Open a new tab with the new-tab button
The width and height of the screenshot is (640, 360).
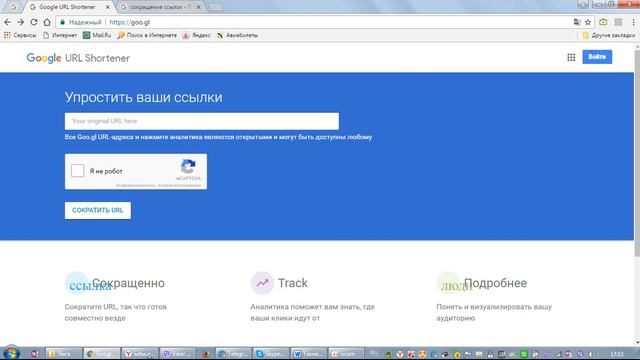216,7
